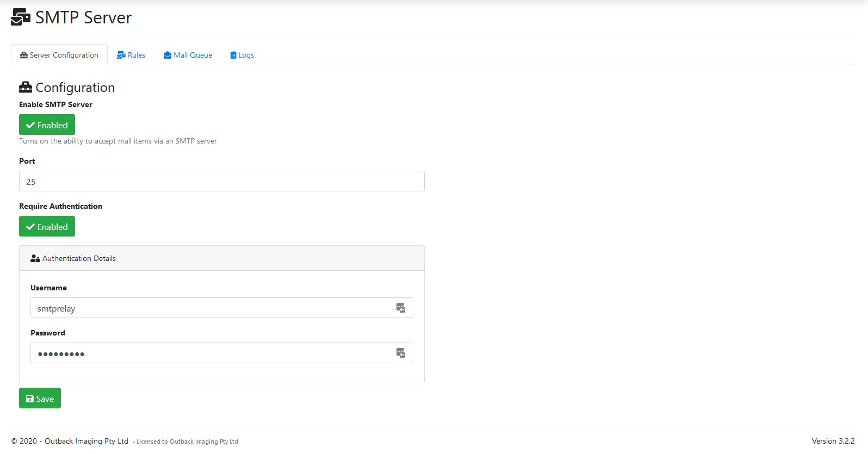Image resolution: width=868 pixels, height=454 pixels.
Task: Focus the Username text field
Action: [212, 308]
